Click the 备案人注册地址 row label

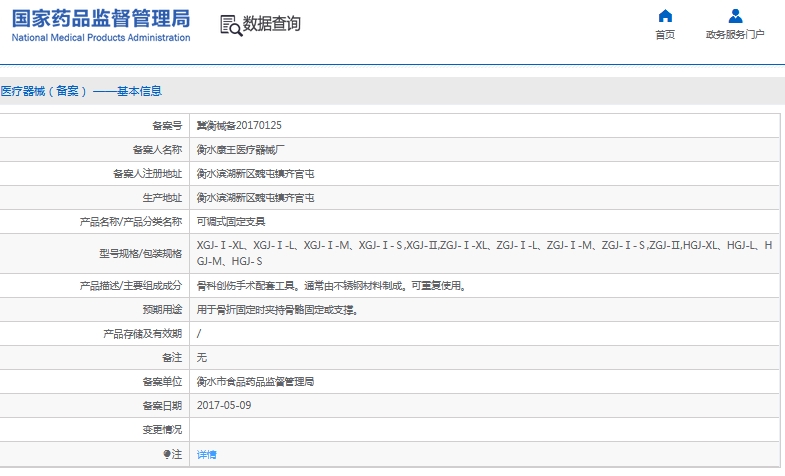click(147, 174)
